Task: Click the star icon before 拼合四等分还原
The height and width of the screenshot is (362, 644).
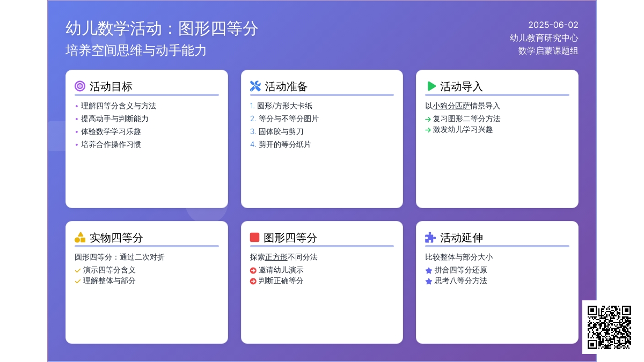Action: (x=429, y=270)
